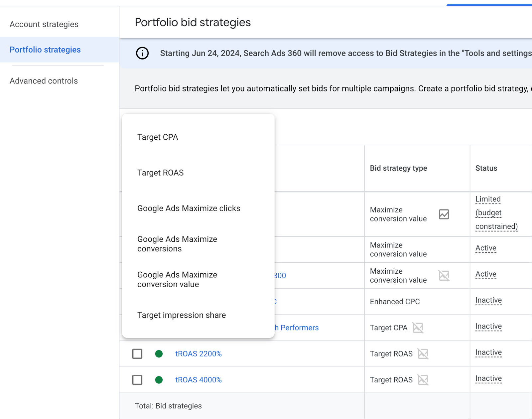This screenshot has width=532, height=419.
Task: Pick Google Ads Maximize conversion value option
Action: tap(177, 279)
